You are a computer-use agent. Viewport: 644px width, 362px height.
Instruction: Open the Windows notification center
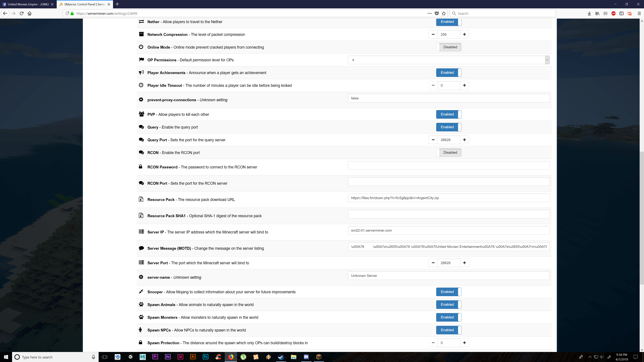tap(635, 357)
